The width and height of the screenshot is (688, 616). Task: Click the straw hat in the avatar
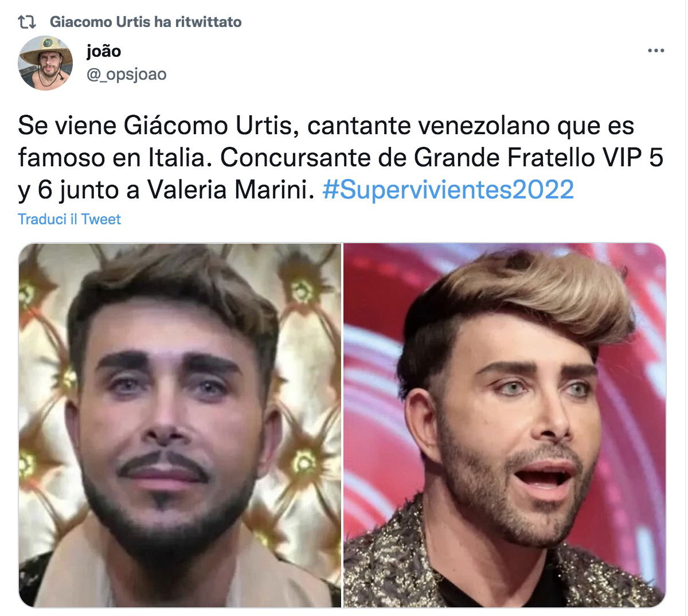click(x=46, y=50)
